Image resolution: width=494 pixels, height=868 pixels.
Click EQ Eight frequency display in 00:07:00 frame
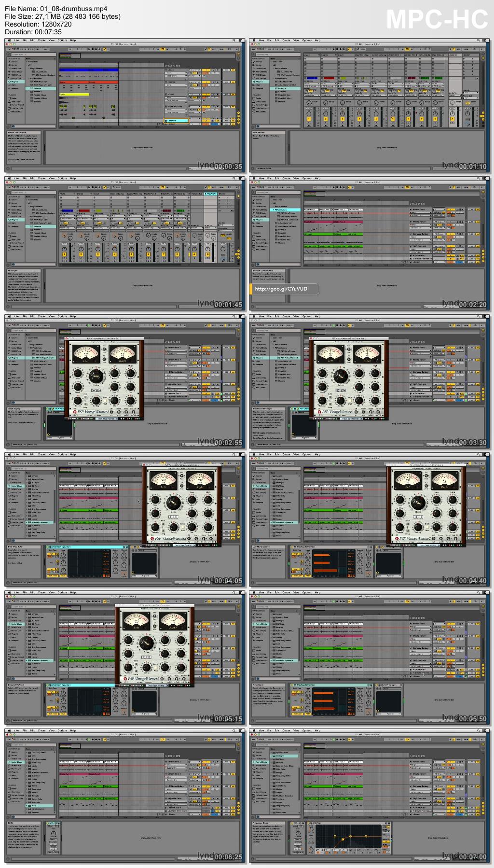pyautogui.click(x=347, y=837)
